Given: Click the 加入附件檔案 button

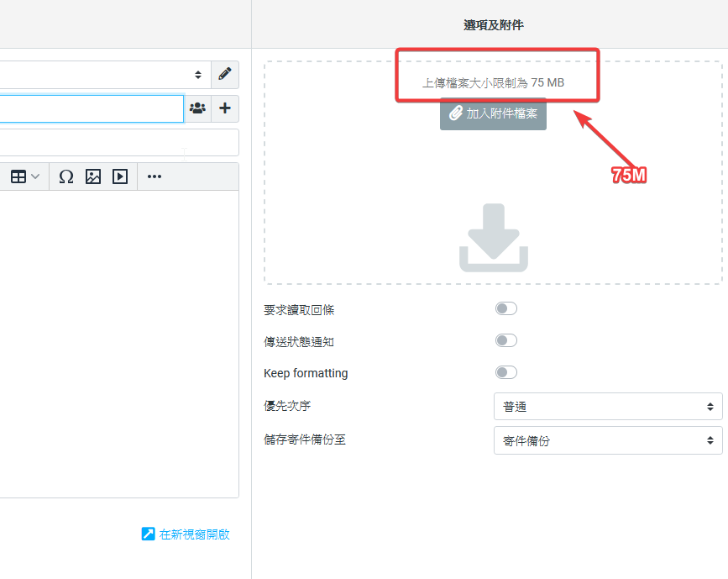Looking at the screenshot, I should [x=493, y=113].
